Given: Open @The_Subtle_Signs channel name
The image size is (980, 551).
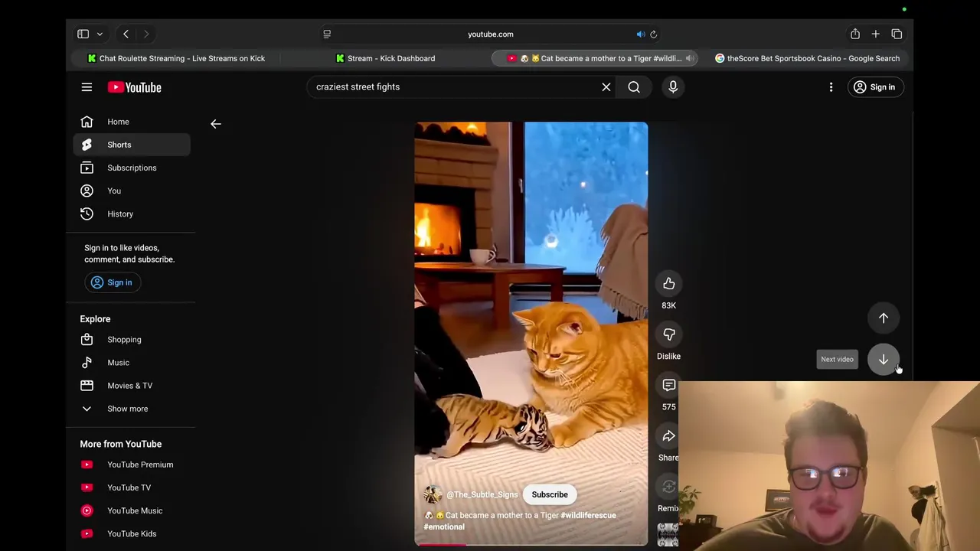Looking at the screenshot, I should click(482, 495).
